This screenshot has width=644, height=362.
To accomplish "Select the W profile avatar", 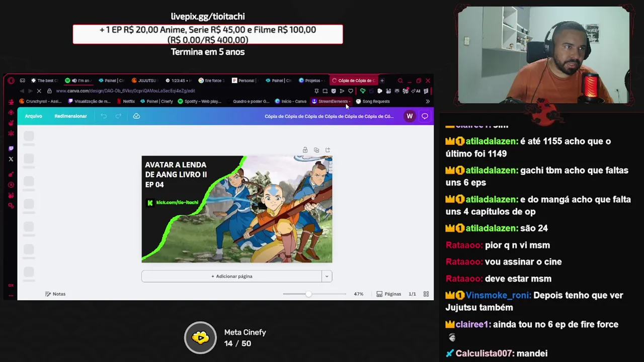I will tap(410, 116).
